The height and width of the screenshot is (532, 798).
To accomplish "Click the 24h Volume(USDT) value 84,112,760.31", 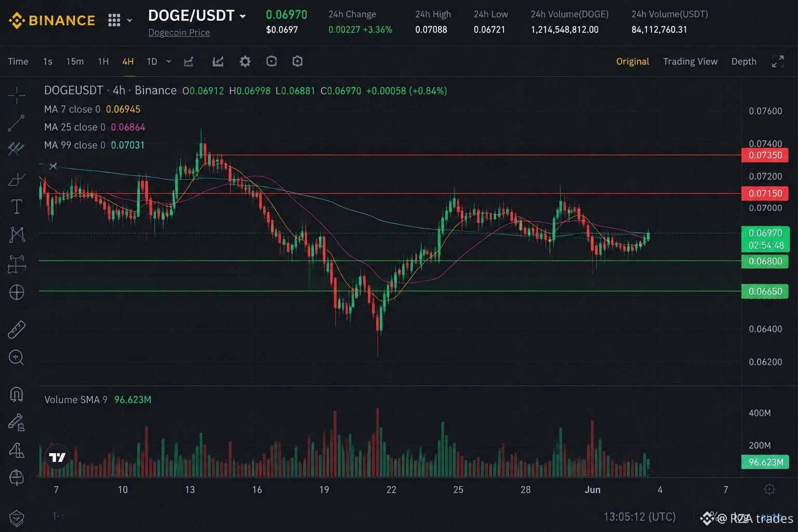I will tap(659, 30).
